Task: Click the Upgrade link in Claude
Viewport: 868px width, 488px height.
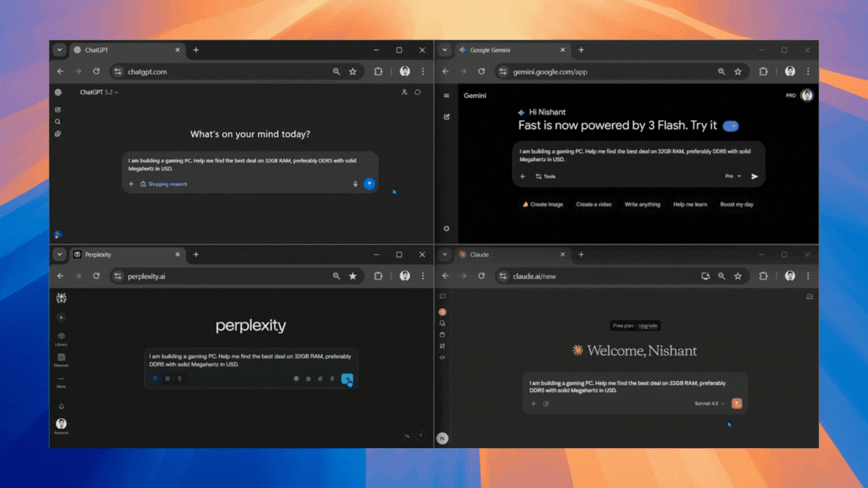Action: 648,325
